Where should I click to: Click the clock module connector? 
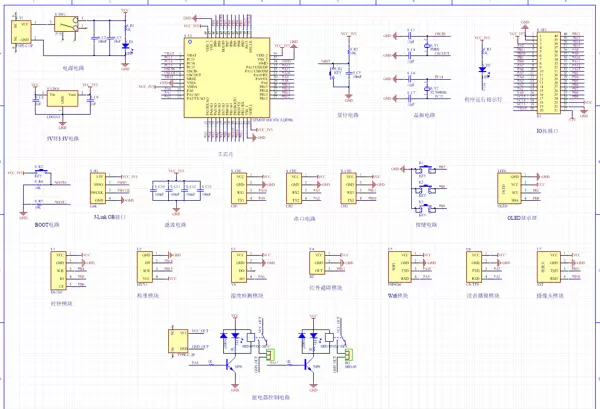click(x=57, y=265)
